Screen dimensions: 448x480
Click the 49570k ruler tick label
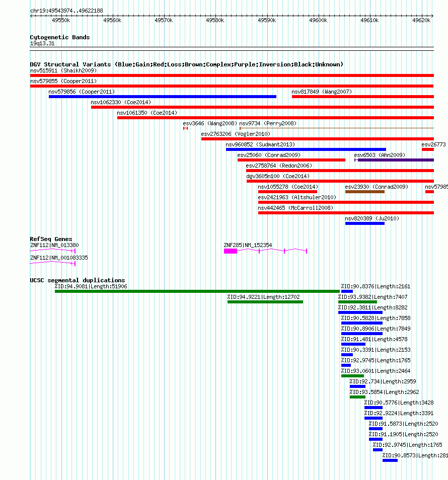[164, 20]
